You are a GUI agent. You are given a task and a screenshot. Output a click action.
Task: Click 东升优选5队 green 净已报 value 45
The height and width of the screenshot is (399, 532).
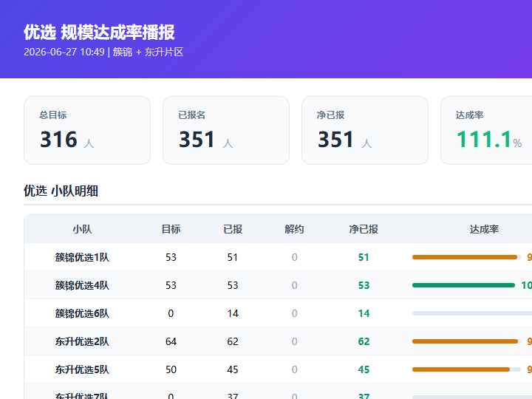pos(364,369)
